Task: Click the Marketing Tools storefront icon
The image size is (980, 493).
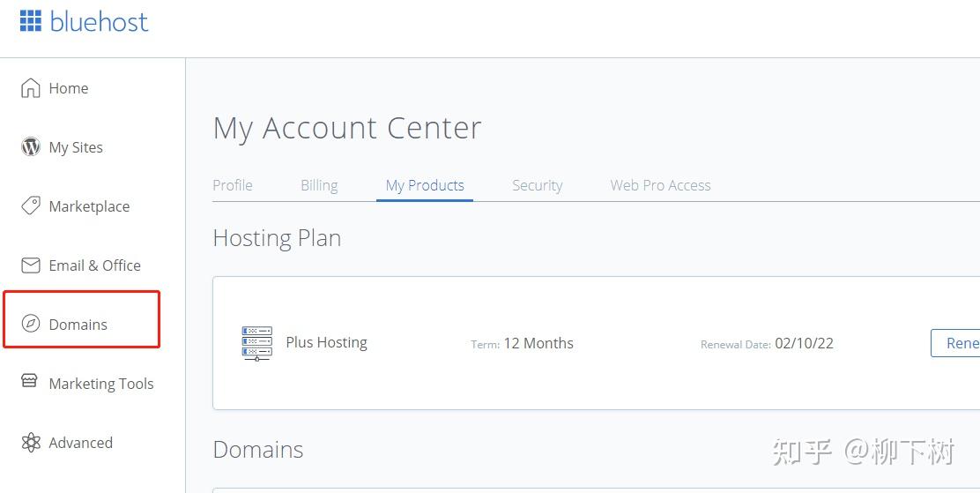Action: pyautogui.click(x=31, y=383)
